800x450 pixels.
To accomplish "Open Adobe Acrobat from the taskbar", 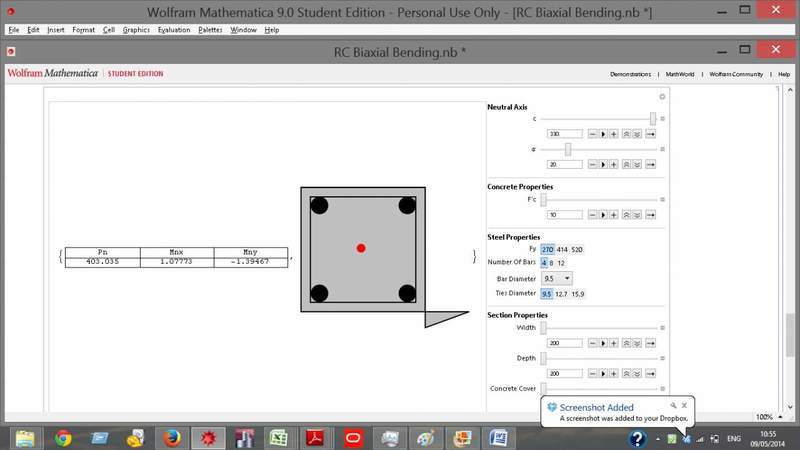I will coord(316,438).
